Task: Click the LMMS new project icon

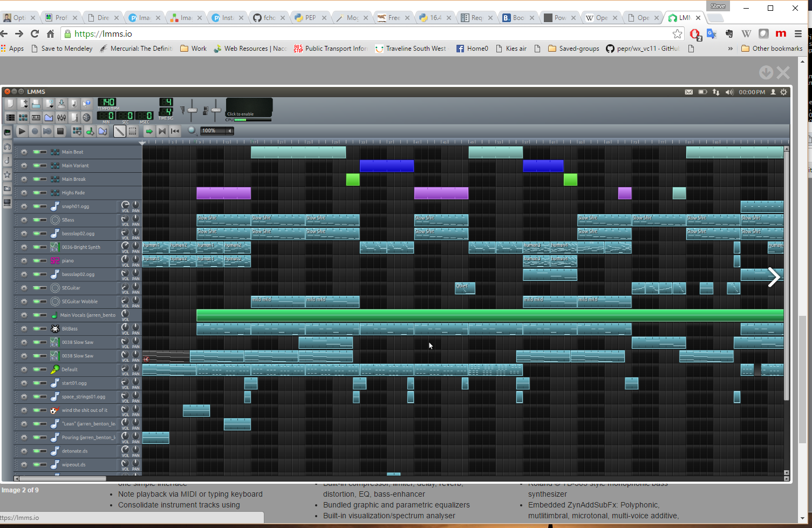Action: (10, 104)
